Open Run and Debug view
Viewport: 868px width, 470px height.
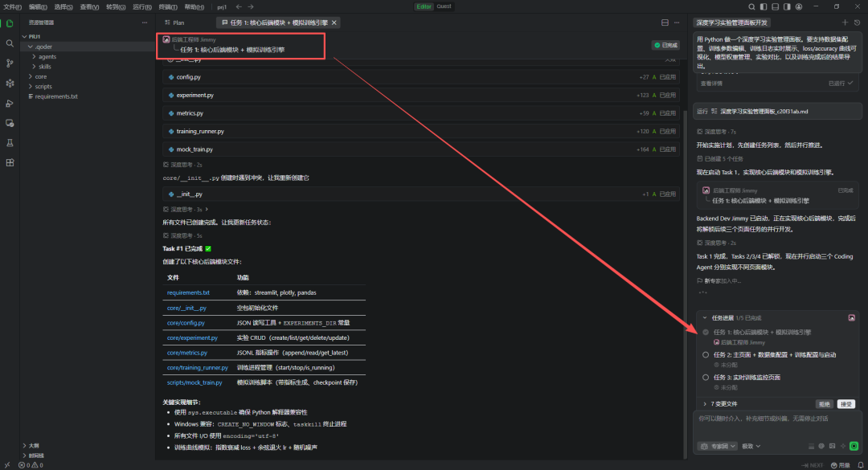coord(10,103)
